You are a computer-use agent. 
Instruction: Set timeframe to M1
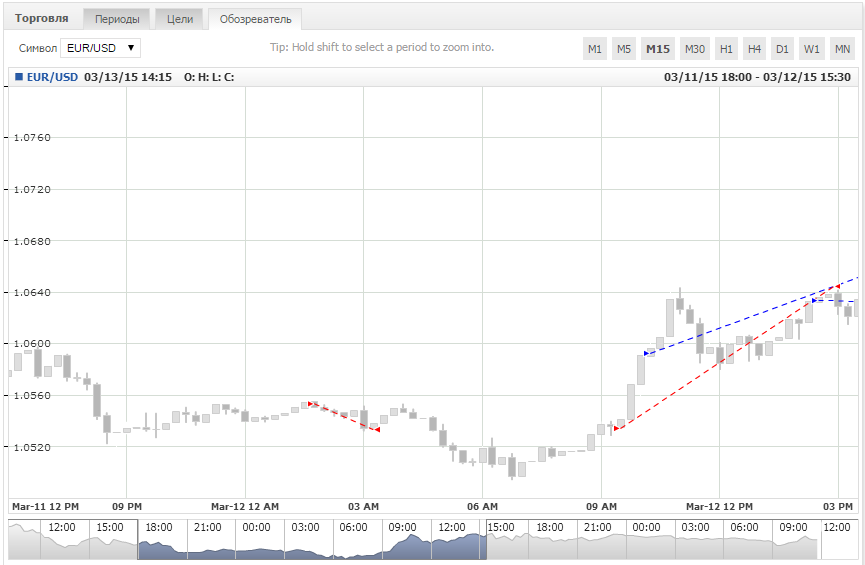(x=595, y=49)
